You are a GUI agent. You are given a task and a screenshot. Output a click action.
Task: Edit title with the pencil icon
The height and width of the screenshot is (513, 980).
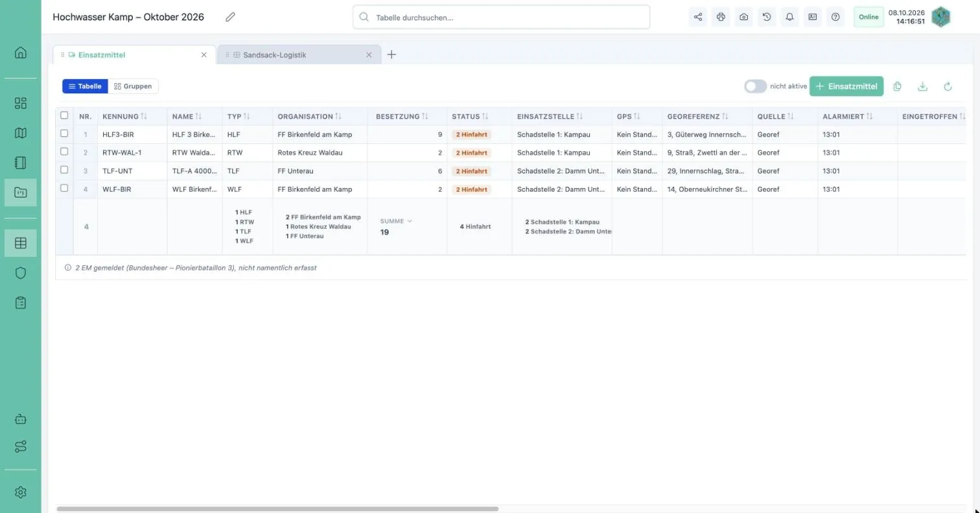point(230,17)
